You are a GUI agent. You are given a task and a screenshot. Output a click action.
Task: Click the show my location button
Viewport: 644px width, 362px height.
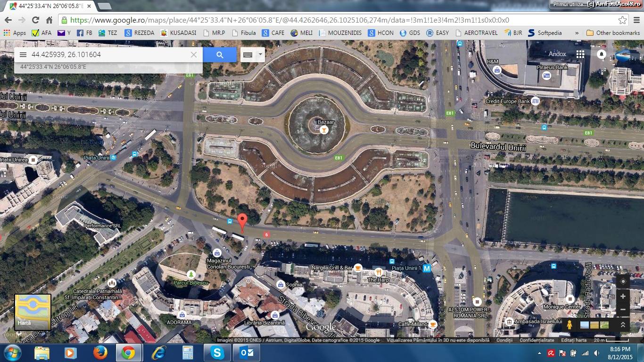coord(623,282)
